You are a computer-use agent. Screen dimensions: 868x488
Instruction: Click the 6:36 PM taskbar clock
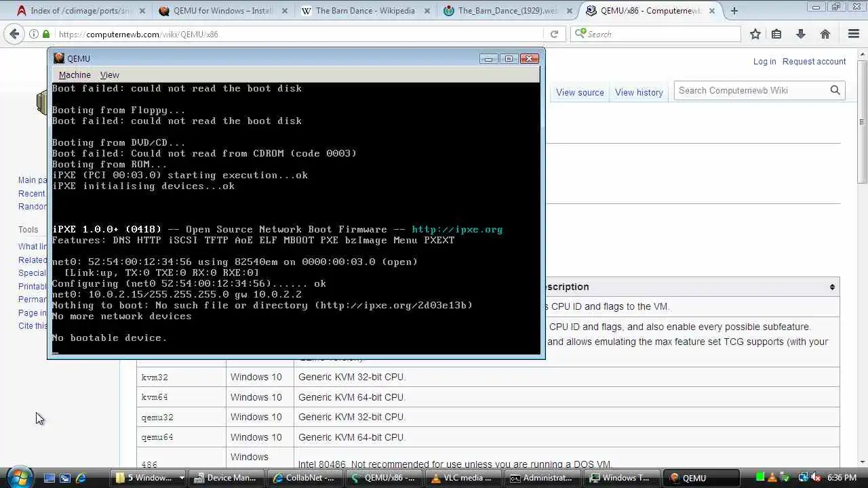pos(842,478)
